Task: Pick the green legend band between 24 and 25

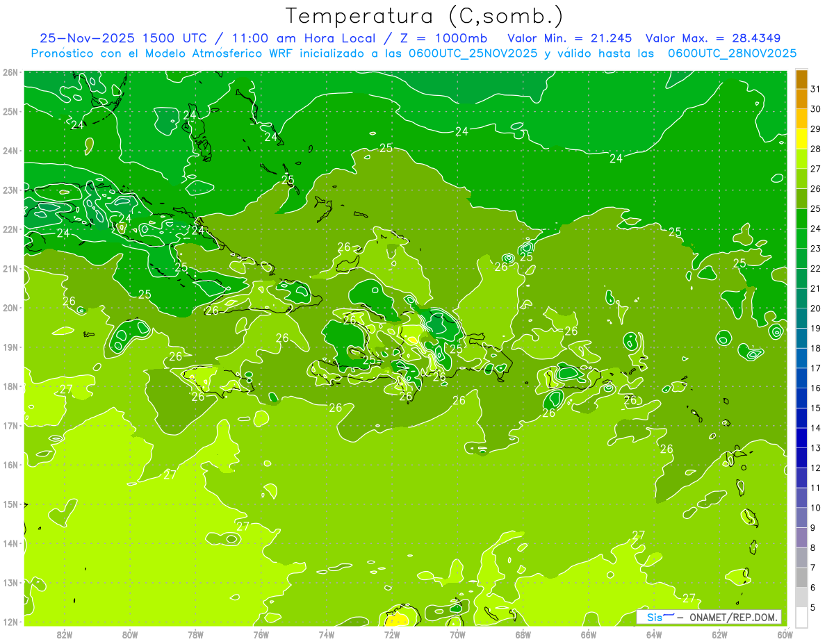Action: [x=801, y=218]
